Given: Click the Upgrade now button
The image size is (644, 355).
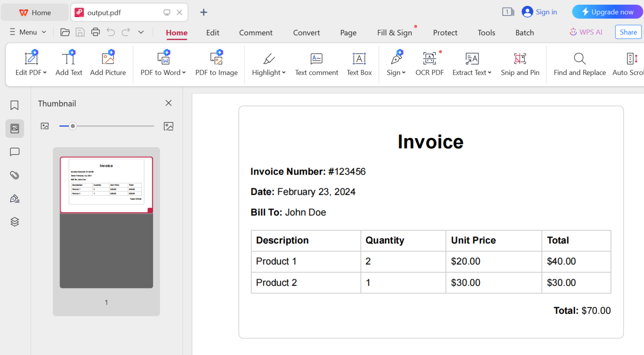Looking at the screenshot, I should tap(607, 12).
